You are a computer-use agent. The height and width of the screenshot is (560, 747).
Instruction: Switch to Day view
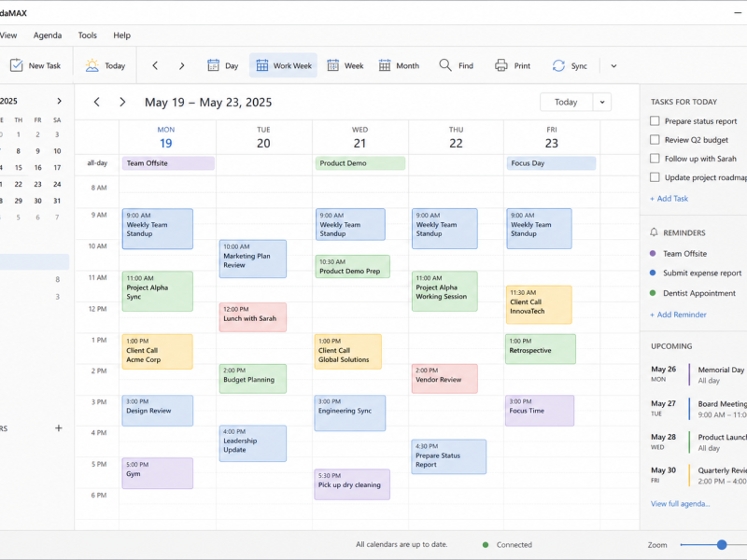point(222,65)
